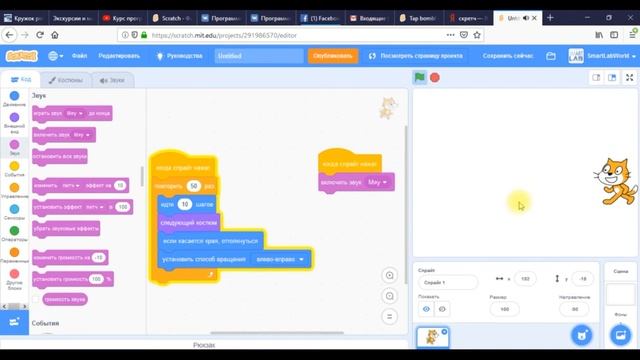Open the Backpack bar
Viewport: 640px width, 360px height.
[204, 344]
